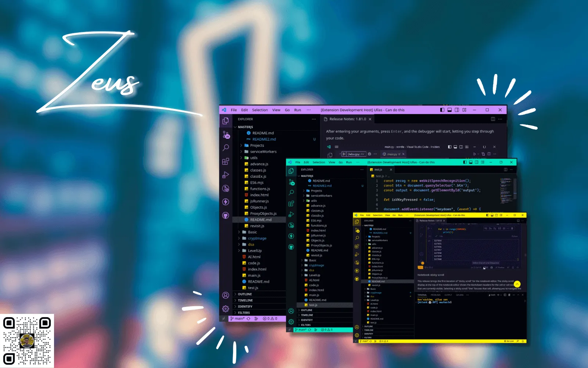Toggle secondary sidebar in the teal title bar

477,162
